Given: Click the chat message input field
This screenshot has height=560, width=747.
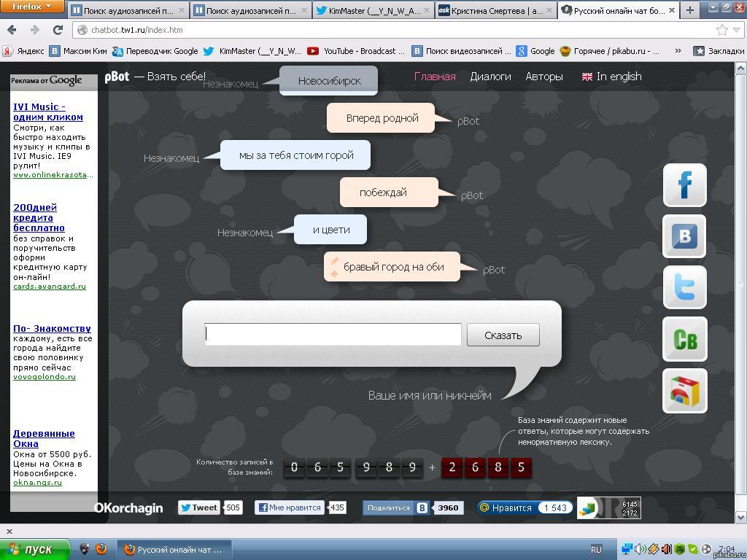Looking at the screenshot, I should pyautogui.click(x=333, y=334).
